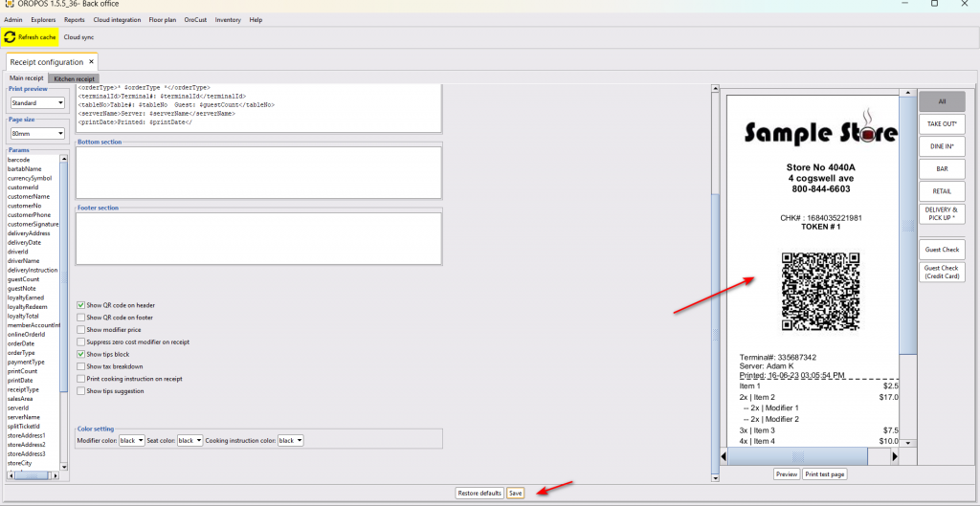
Task: Click the Save button
Action: tap(515, 493)
